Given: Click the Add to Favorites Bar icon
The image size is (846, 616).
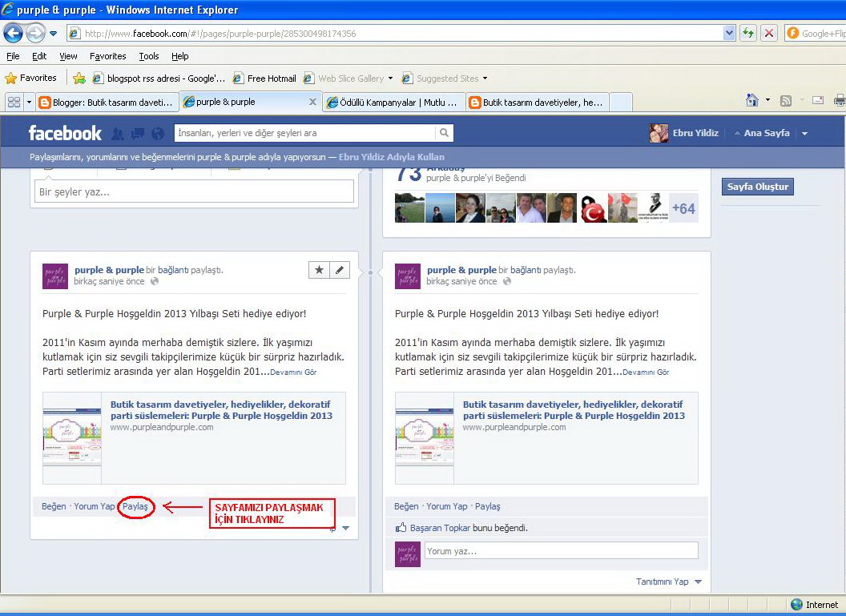Looking at the screenshot, I should point(79,79).
